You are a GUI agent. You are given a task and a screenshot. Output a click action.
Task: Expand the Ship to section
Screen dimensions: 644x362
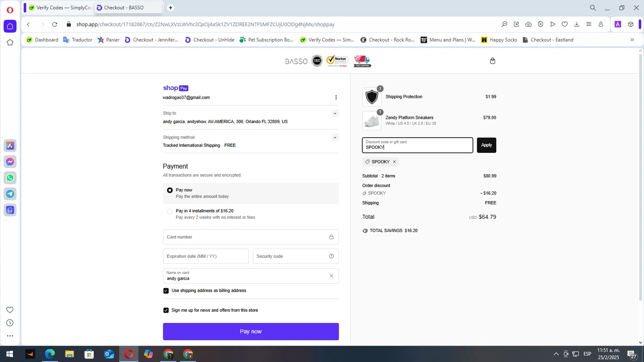coord(335,114)
